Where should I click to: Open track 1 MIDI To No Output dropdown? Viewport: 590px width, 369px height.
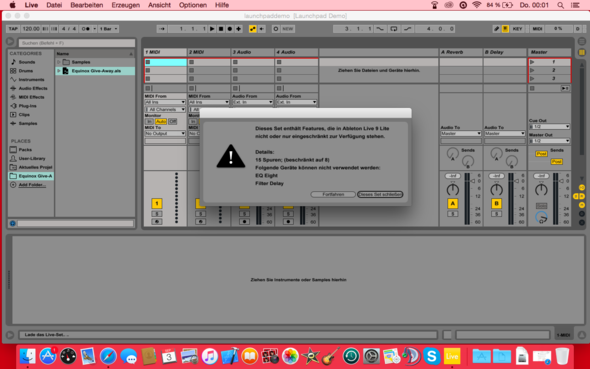165,134
